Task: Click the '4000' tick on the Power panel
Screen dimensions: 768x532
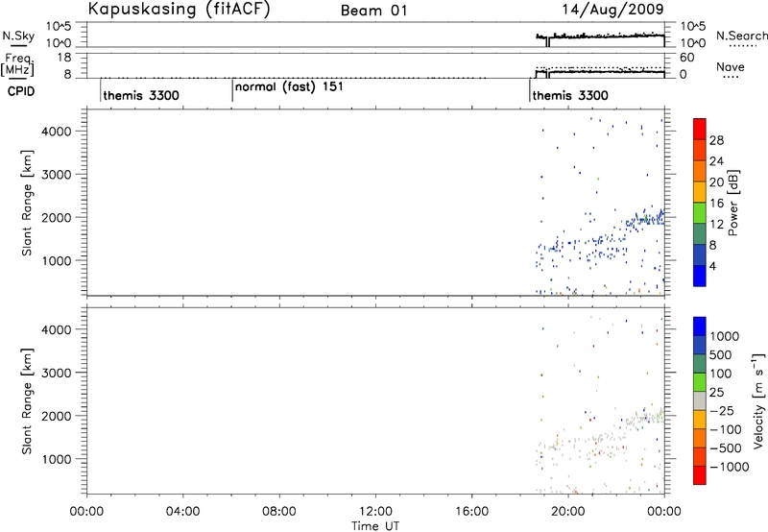Action: [57, 132]
